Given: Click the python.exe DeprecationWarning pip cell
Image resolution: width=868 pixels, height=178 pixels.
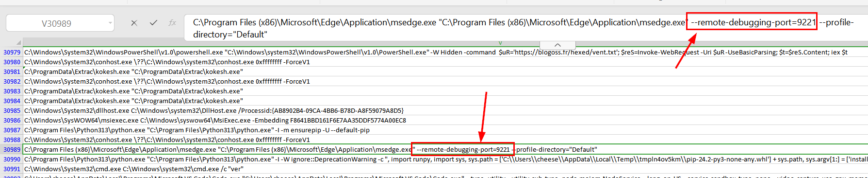Looking at the screenshot, I should (445, 159).
